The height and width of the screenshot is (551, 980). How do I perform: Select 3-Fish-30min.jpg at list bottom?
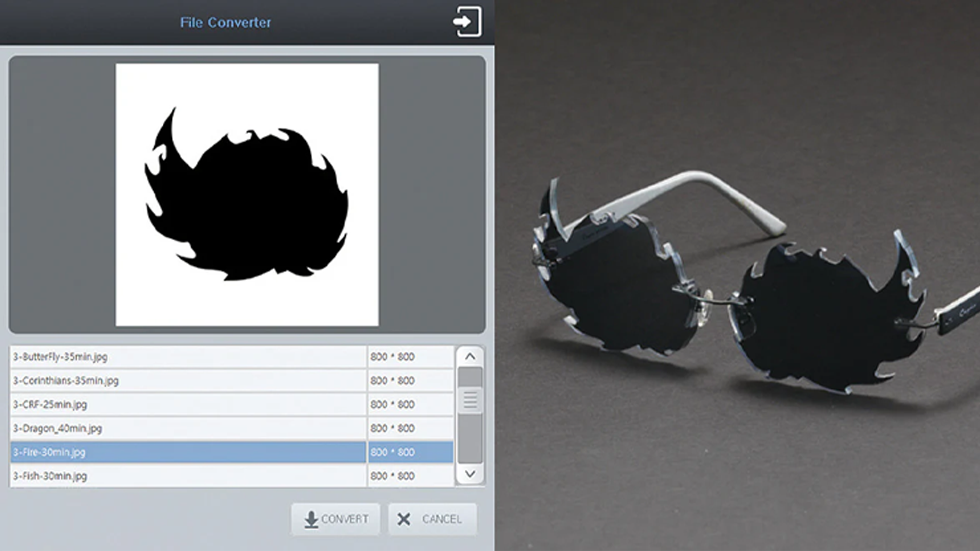tap(50, 476)
